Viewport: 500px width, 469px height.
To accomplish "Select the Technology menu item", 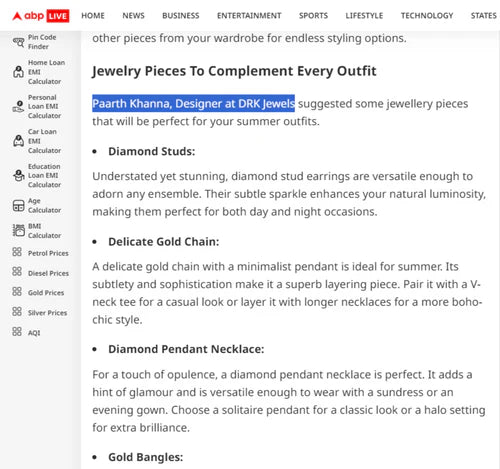I will [x=427, y=16].
